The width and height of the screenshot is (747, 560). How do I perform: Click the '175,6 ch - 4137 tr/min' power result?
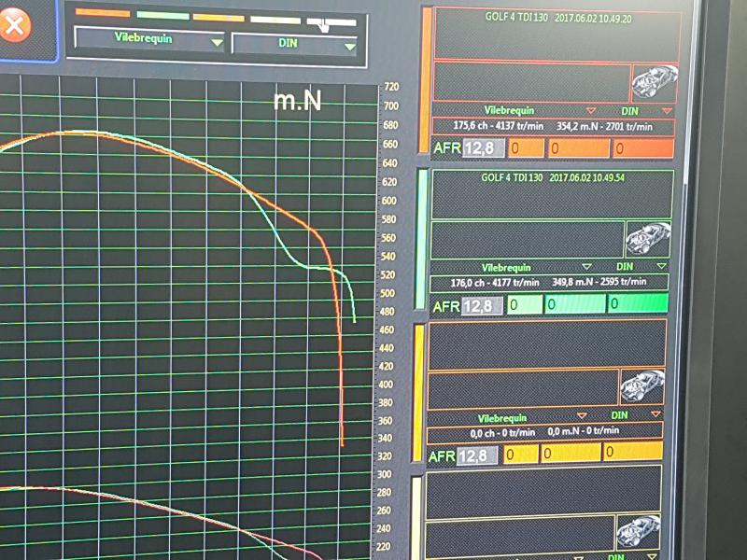pyautogui.click(x=498, y=126)
